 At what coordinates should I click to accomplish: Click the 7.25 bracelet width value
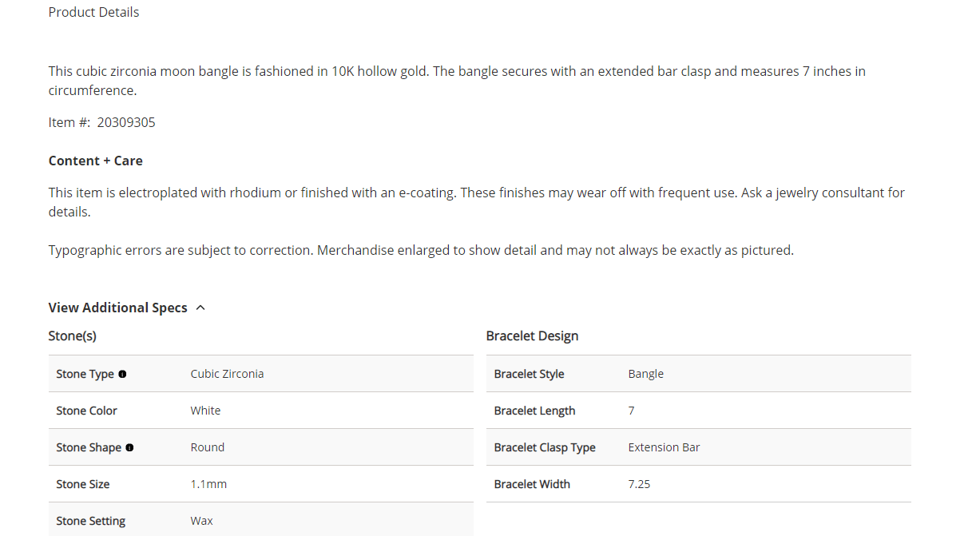click(x=639, y=484)
